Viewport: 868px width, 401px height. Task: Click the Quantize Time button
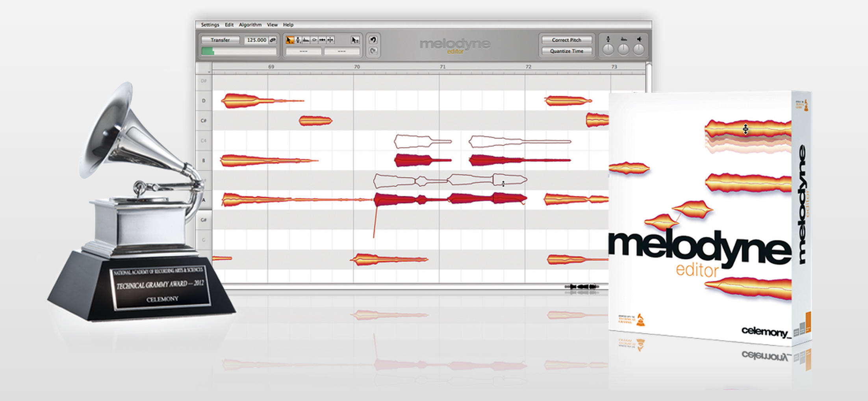click(566, 51)
